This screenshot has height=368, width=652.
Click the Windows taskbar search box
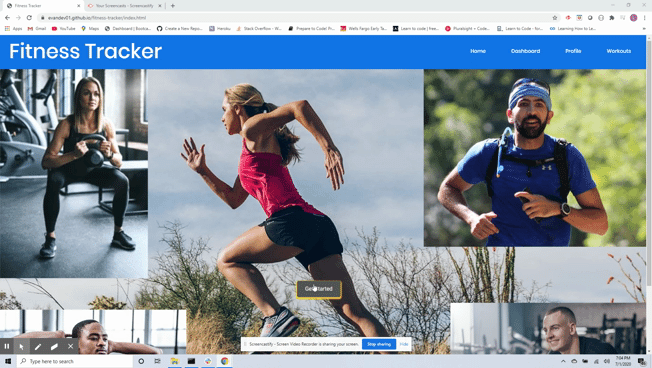(75, 361)
